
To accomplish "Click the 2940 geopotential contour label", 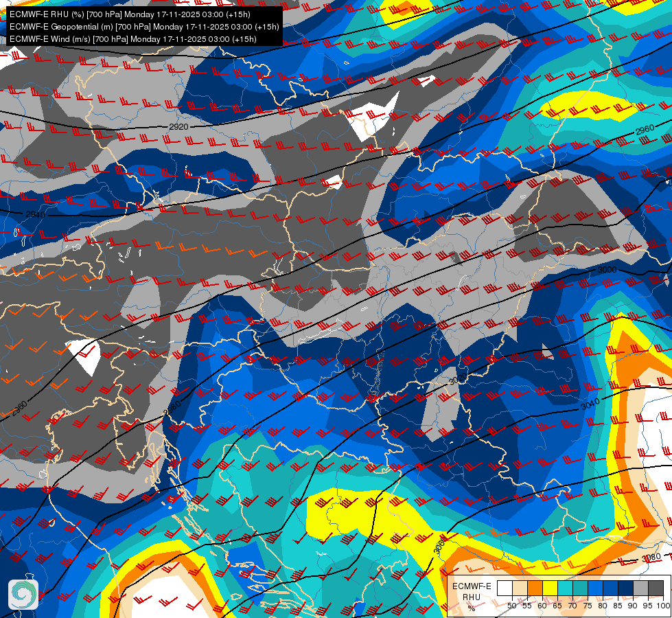I will coord(36,214).
